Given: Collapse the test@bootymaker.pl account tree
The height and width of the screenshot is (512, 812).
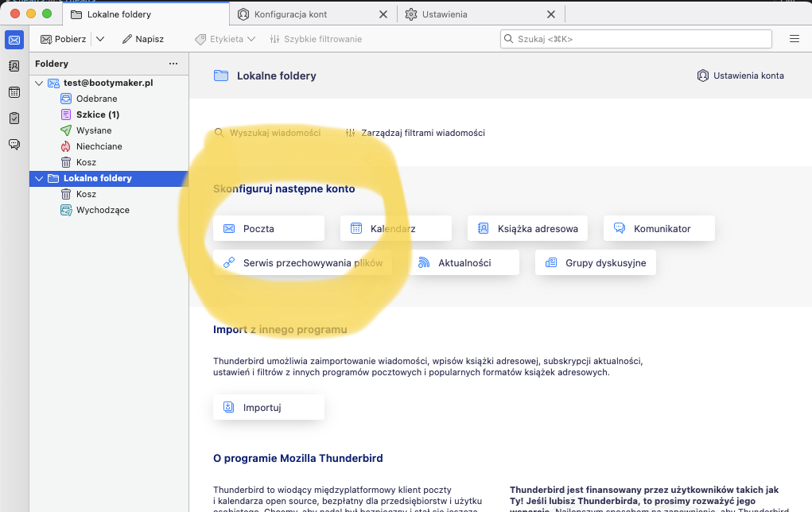Looking at the screenshot, I should (39, 83).
